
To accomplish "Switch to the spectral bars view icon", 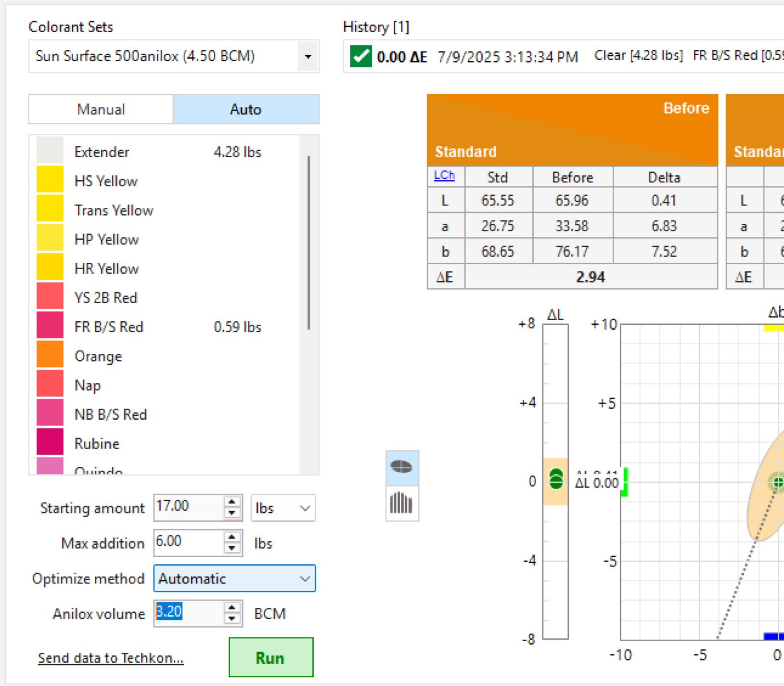I will point(402,504).
